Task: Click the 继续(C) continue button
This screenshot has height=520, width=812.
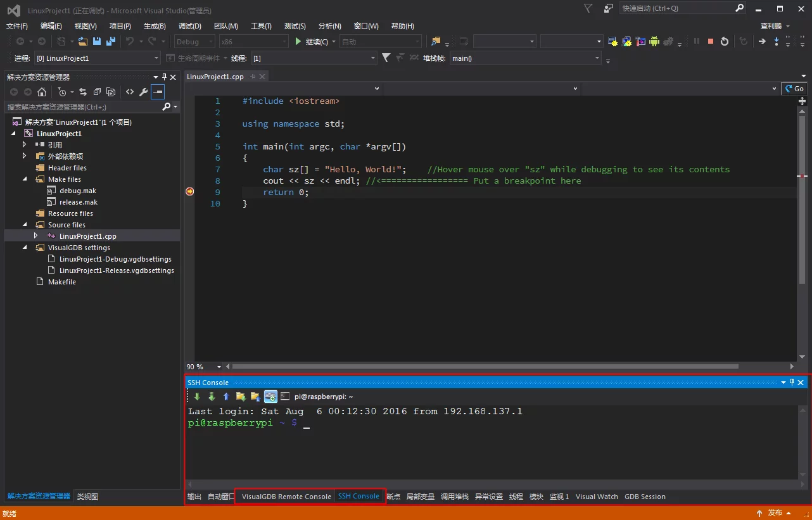Action: [312, 42]
